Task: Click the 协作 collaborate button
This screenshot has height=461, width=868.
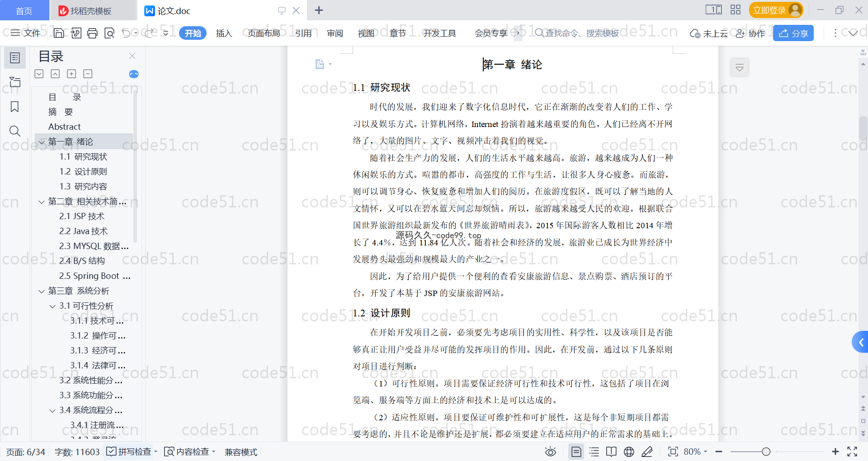Action: coord(750,33)
